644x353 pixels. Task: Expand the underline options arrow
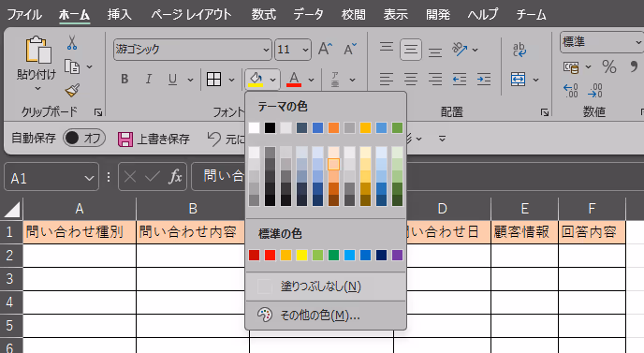point(190,80)
